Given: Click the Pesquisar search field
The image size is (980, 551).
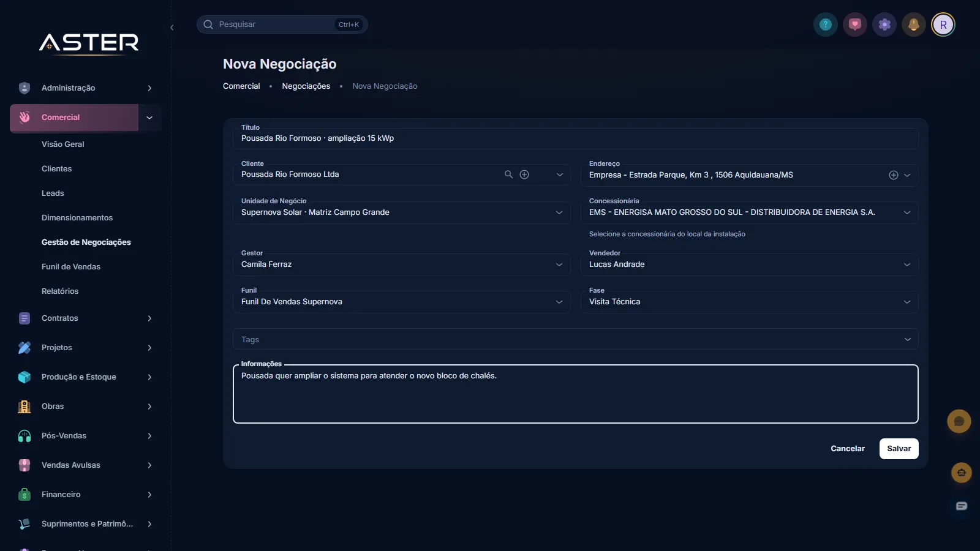Looking at the screenshot, I should click(x=282, y=24).
